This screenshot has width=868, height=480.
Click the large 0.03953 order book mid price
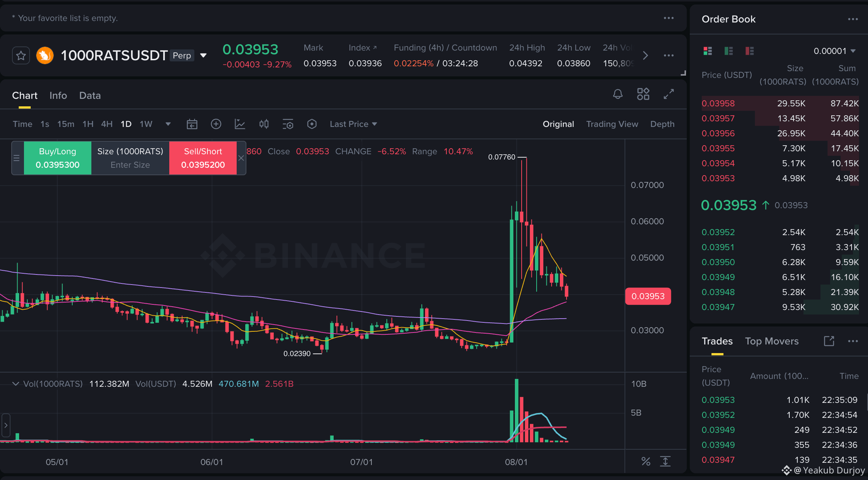coord(729,205)
